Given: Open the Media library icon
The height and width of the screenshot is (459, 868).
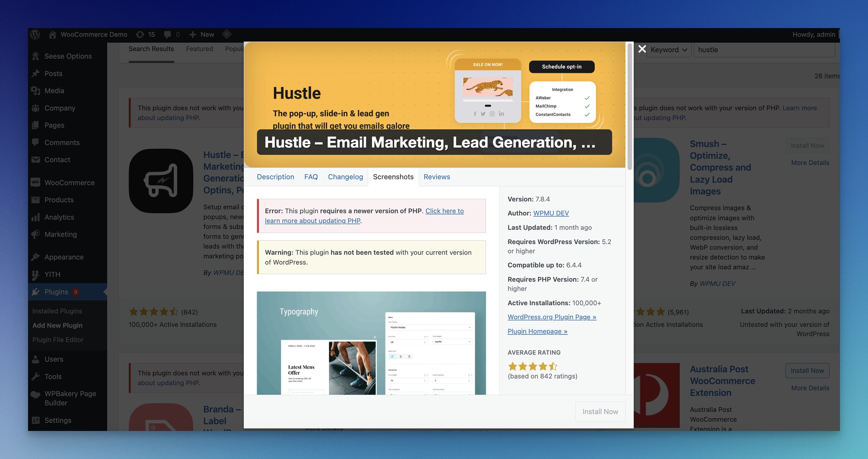Looking at the screenshot, I should (x=36, y=90).
